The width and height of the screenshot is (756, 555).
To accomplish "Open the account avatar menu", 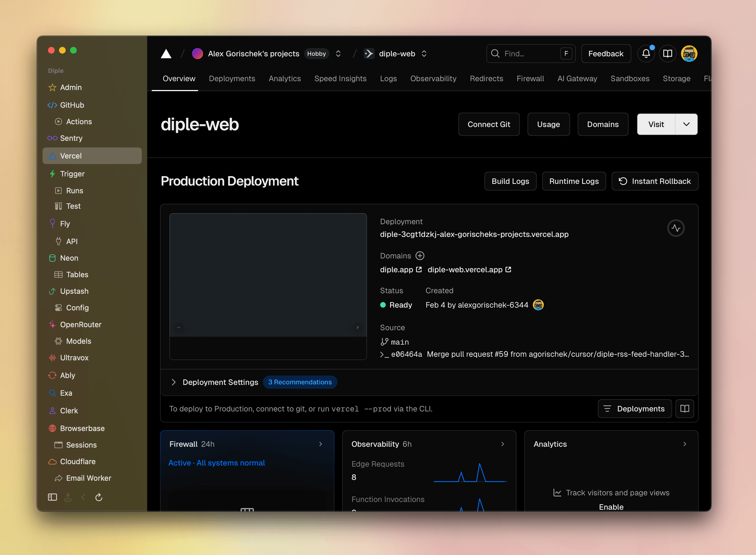I will [x=689, y=53].
